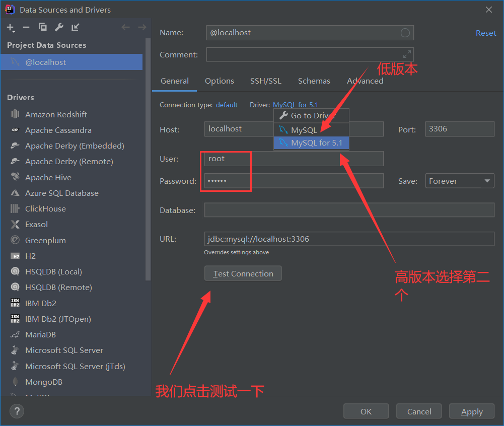
Task: Choose MySQL for 5.1 from popup
Action: (x=311, y=143)
